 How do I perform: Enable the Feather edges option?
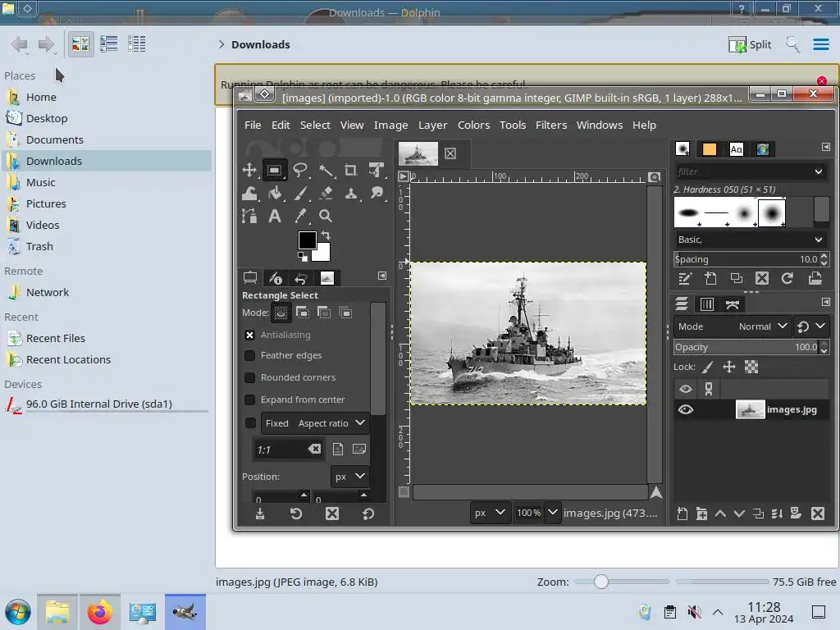point(250,355)
